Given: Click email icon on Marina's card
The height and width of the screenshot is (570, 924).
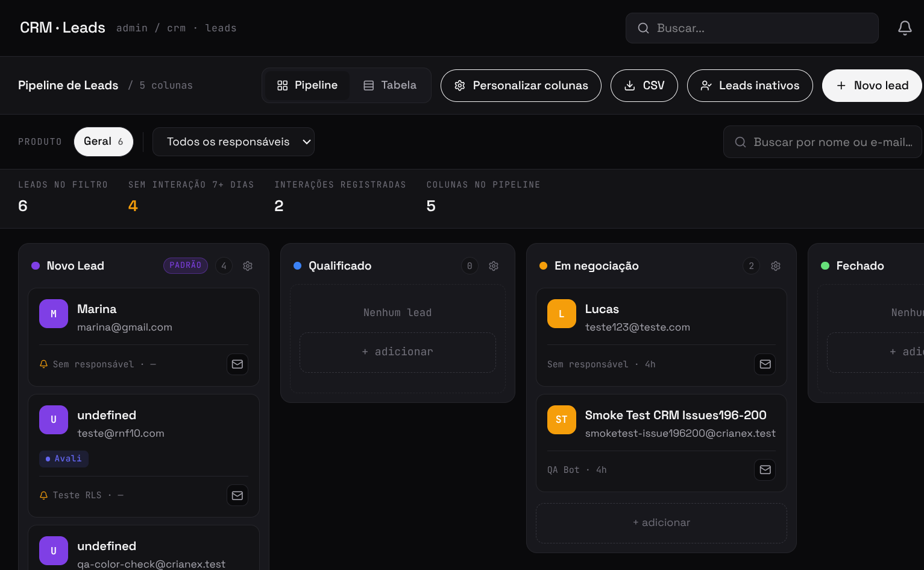Looking at the screenshot, I should pos(237,364).
